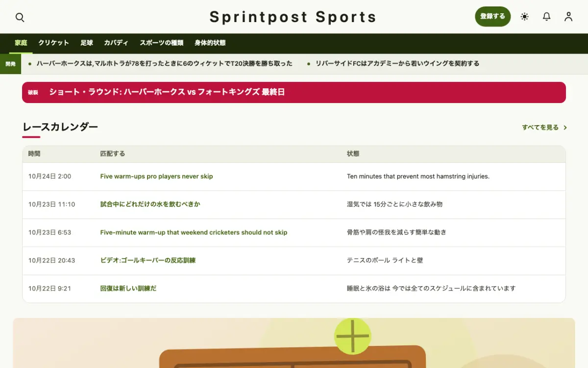
Task: Open the Sprintpost Sports site title
Action: [293, 17]
